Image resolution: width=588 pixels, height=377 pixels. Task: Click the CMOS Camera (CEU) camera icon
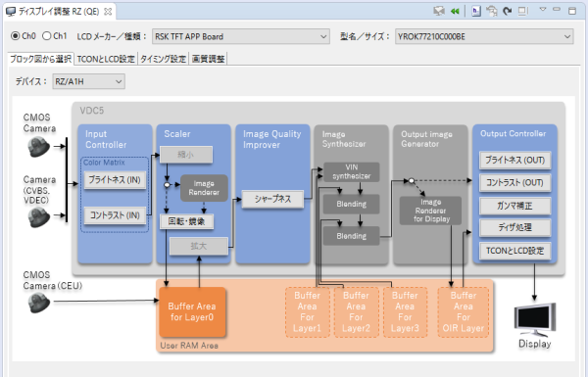pos(39,303)
